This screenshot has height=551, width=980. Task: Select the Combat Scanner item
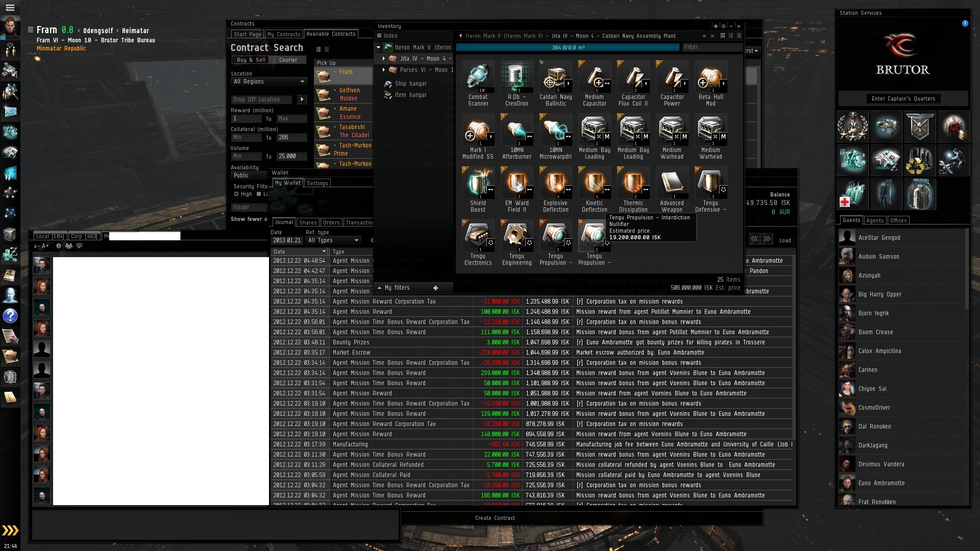[x=478, y=78]
